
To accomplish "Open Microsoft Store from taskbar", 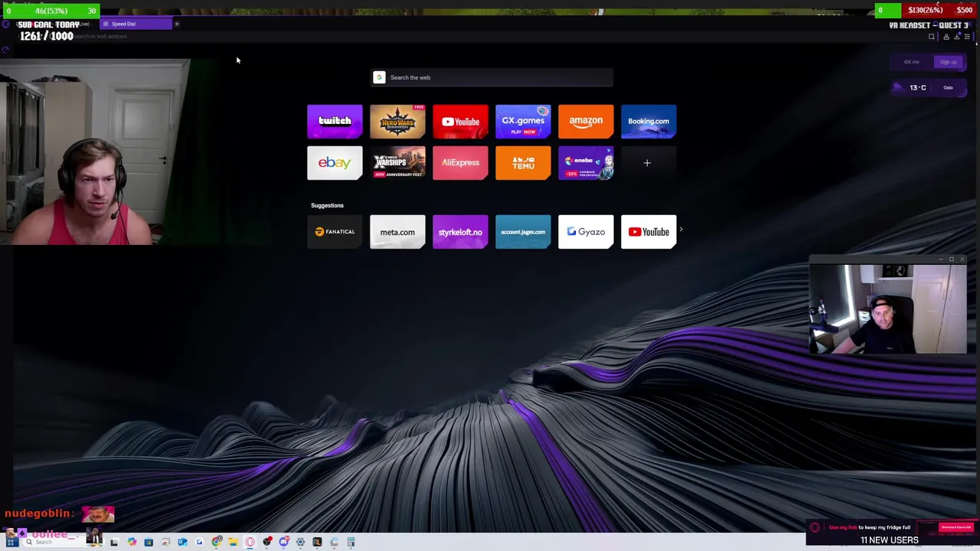I will click(x=149, y=542).
